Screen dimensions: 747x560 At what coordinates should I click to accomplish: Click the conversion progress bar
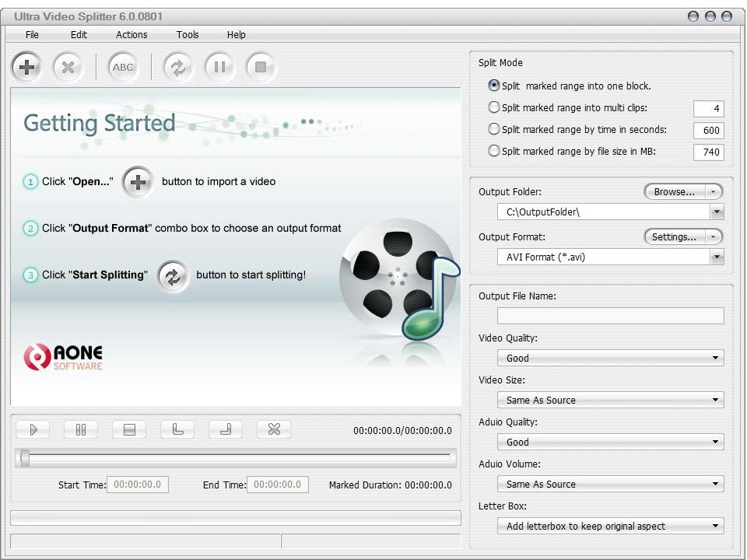[x=236, y=518]
